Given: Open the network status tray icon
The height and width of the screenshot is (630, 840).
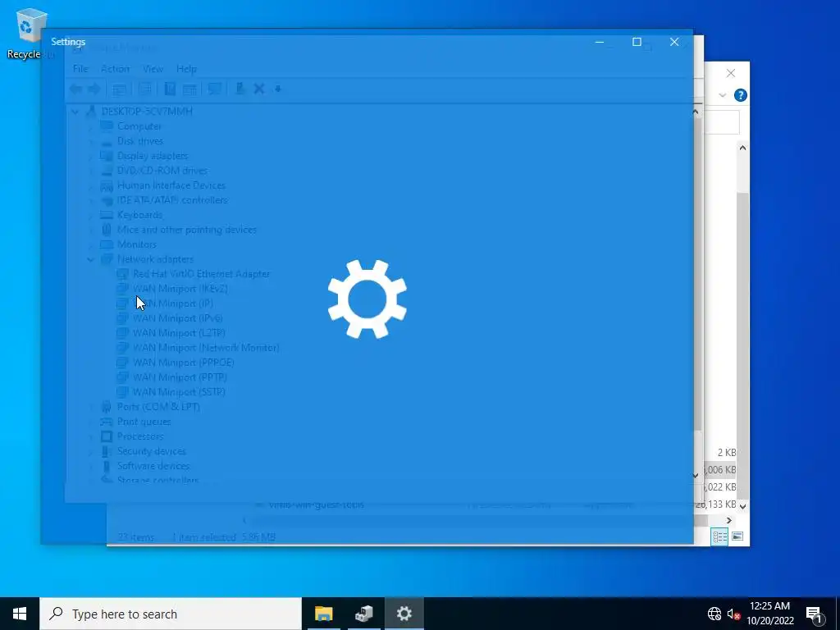Looking at the screenshot, I should coord(714,614).
